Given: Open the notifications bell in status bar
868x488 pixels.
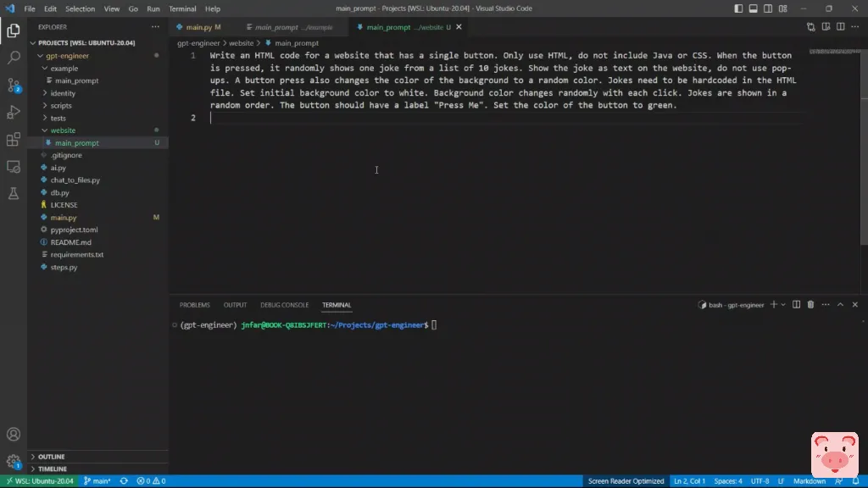Looking at the screenshot, I should coord(856,481).
